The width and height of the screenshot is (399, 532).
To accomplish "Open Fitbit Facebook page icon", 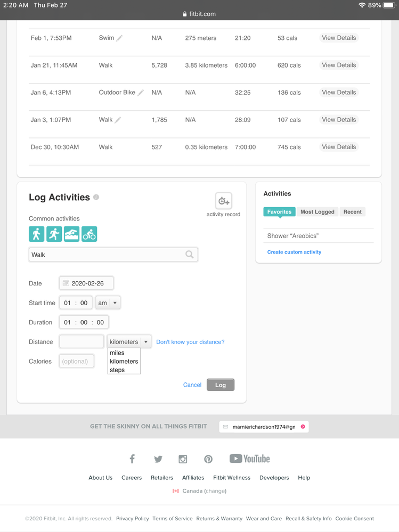I will (x=132, y=459).
